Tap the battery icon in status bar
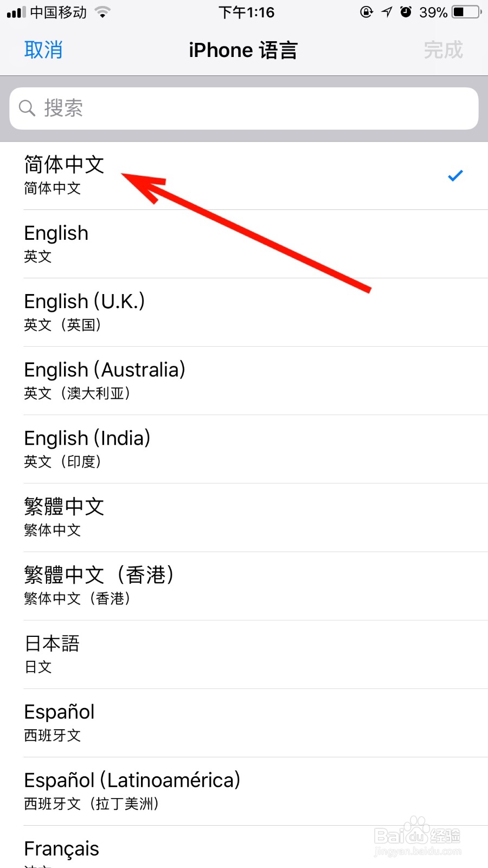Image resolution: width=488 pixels, height=868 pixels. (x=467, y=12)
